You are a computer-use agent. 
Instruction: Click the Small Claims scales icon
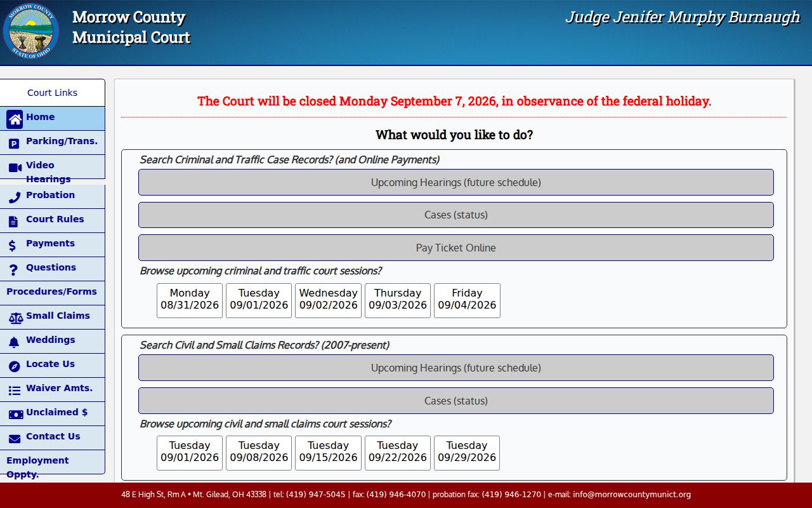coord(16,319)
